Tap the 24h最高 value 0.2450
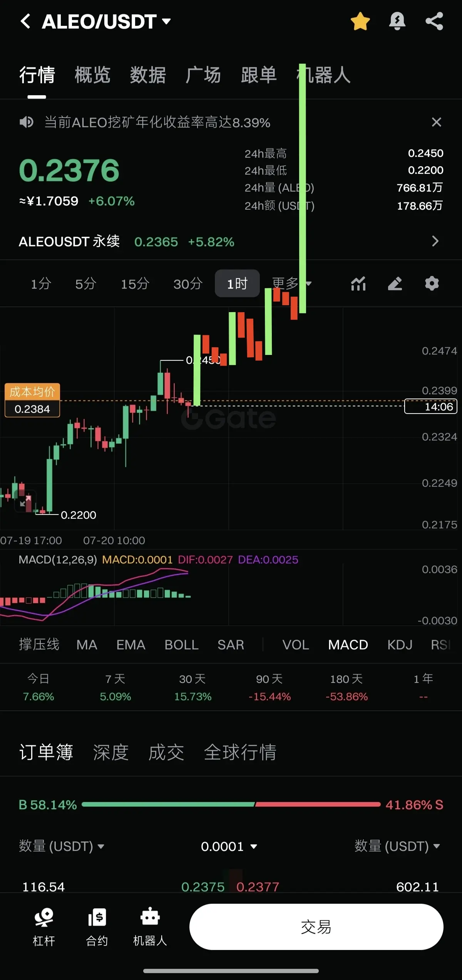This screenshot has width=462, height=980. (425, 153)
